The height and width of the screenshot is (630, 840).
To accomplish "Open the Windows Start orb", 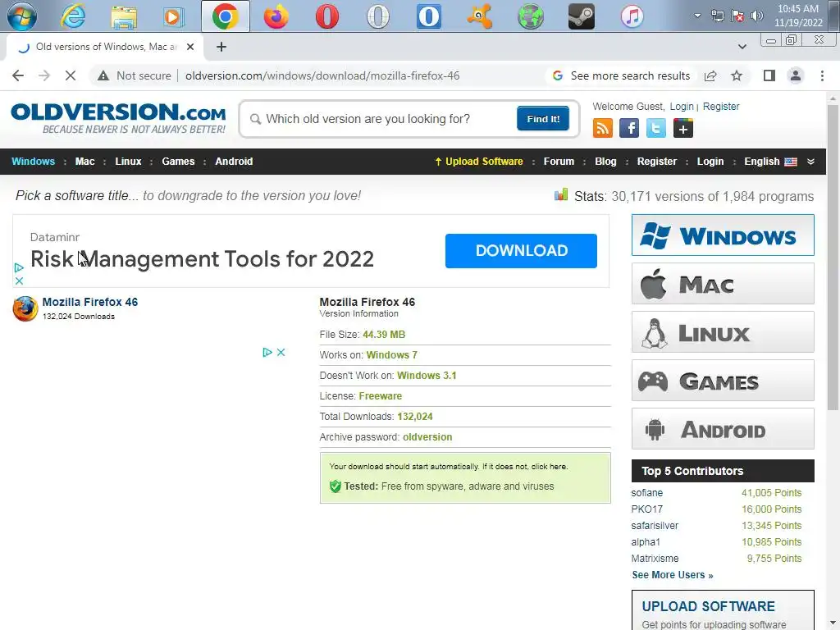I will pos(22,16).
